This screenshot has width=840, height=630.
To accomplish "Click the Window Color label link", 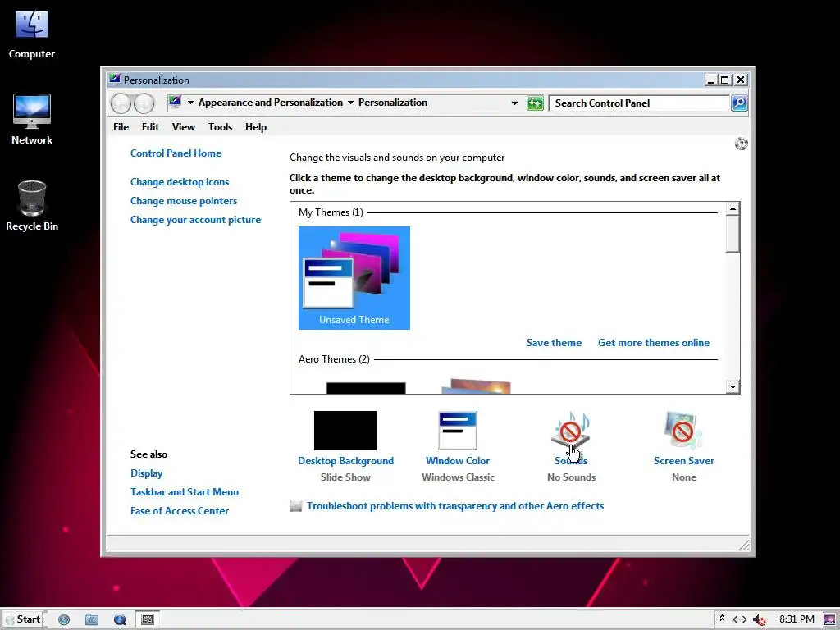I will (x=458, y=461).
